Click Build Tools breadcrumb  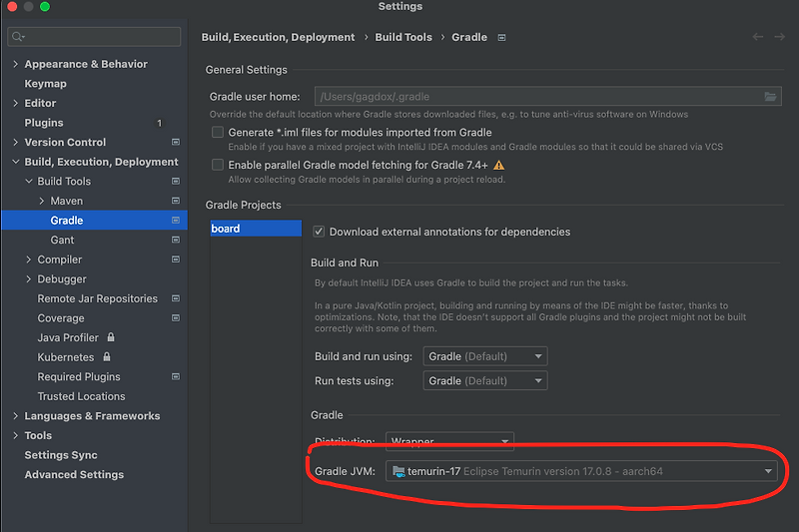[x=403, y=37]
